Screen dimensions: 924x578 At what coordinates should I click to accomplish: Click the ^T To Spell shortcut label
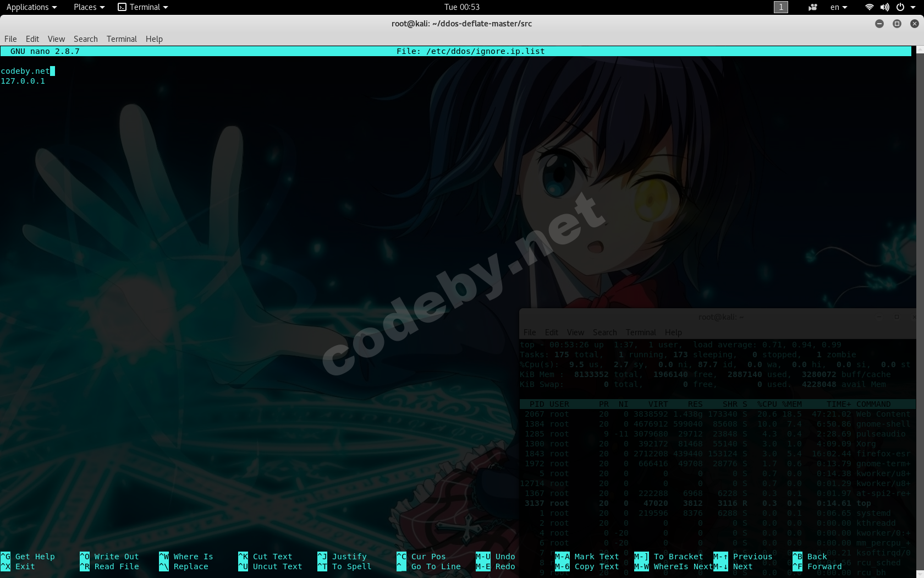coord(344,566)
